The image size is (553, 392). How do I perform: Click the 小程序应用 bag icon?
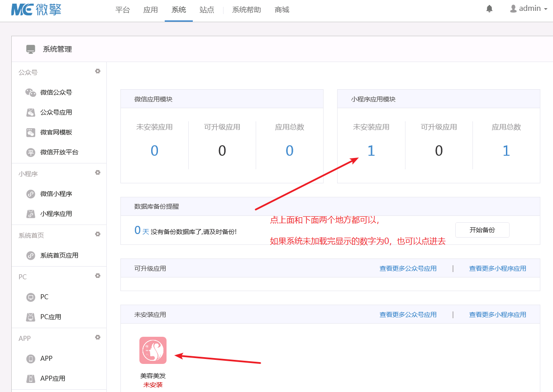coord(30,214)
